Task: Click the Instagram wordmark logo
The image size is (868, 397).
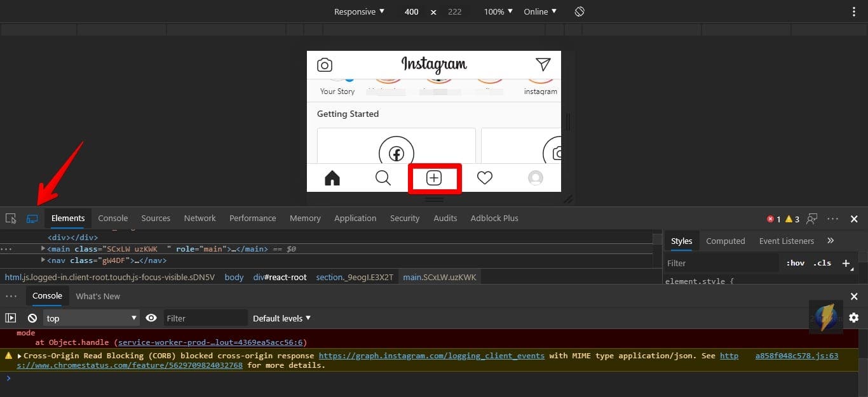Action: click(x=434, y=64)
